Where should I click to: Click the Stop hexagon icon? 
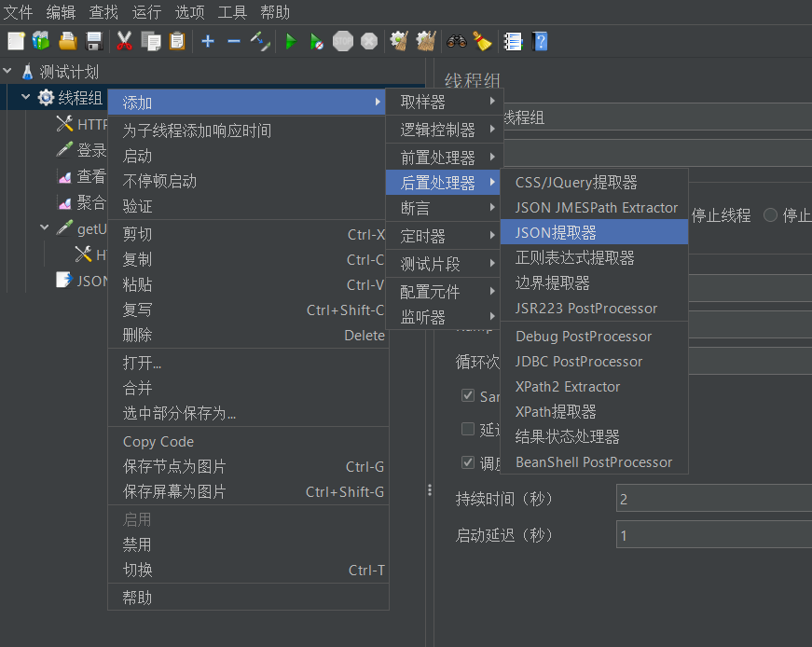tap(343, 41)
